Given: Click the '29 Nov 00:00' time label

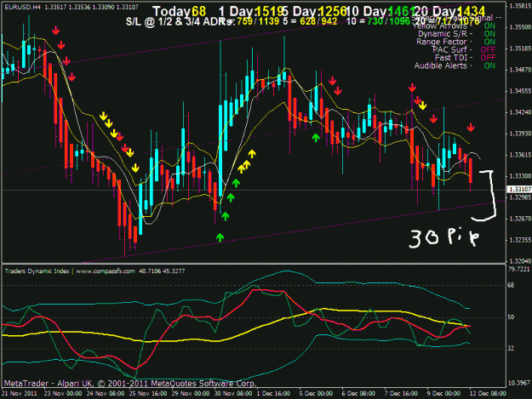Looking at the screenshot, I should pos(191,393).
